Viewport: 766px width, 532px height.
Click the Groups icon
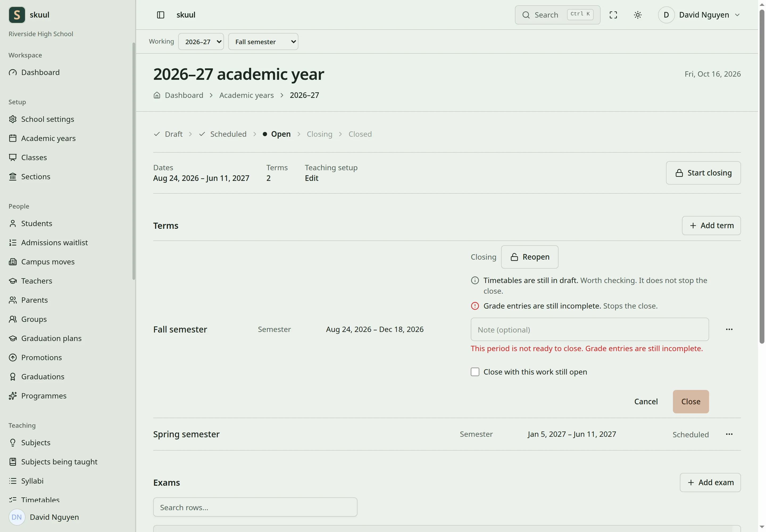13,319
